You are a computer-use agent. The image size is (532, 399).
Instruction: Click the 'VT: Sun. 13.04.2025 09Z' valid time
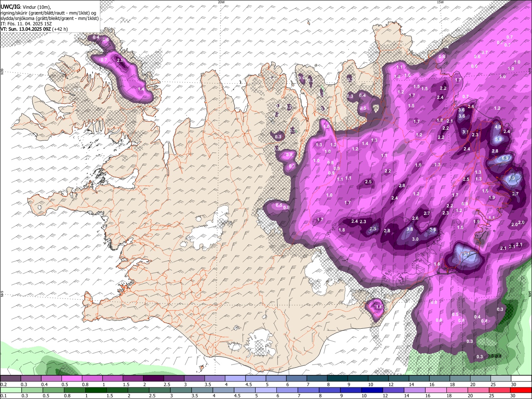(25, 29)
